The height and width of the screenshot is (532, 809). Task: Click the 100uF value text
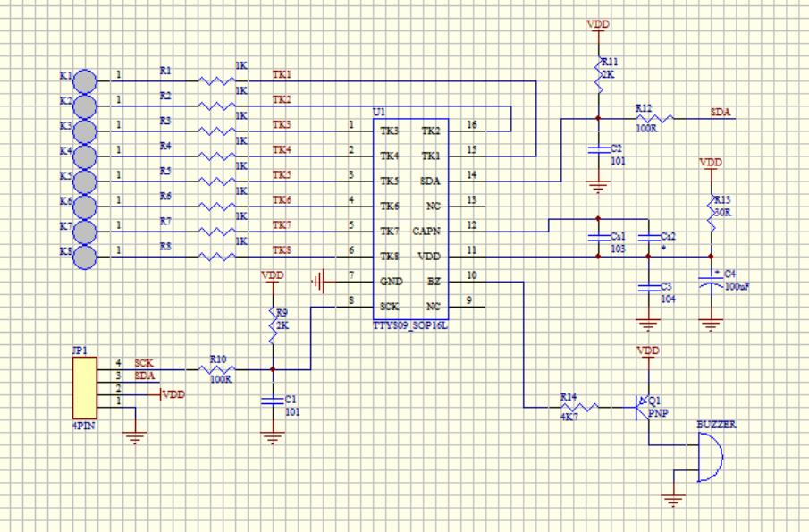click(737, 286)
